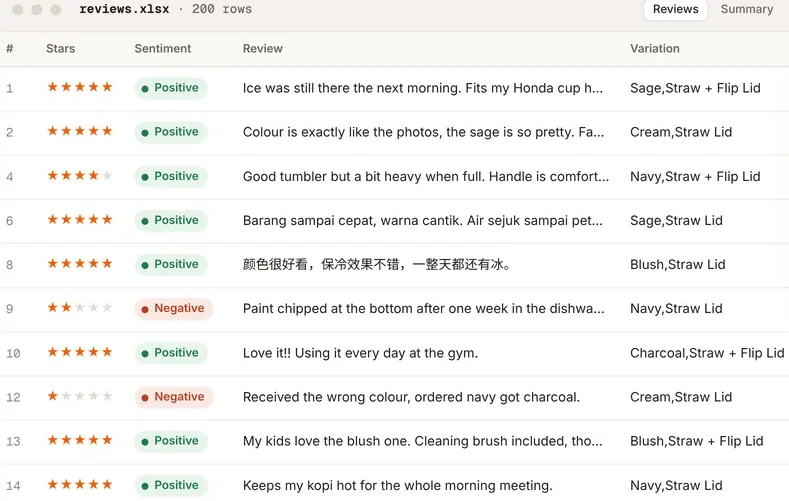Click variation 'Cream,Straw Lid' in row 12
This screenshot has height=501, width=789.
pos(681,397)
